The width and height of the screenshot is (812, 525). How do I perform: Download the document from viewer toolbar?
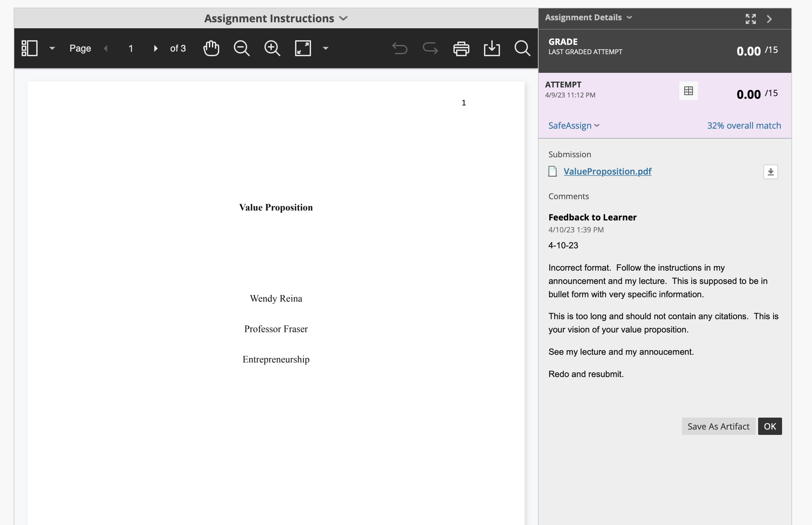click(x=492, y=48)
